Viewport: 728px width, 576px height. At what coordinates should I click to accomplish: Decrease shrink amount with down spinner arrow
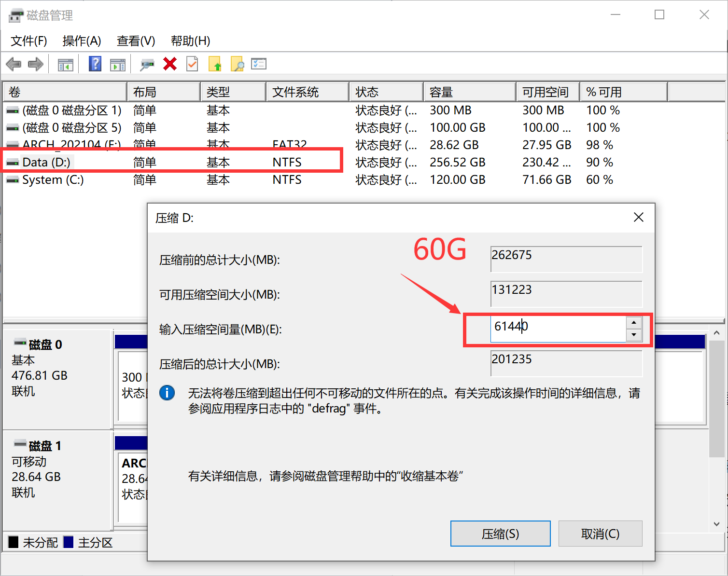coord(634,335)
